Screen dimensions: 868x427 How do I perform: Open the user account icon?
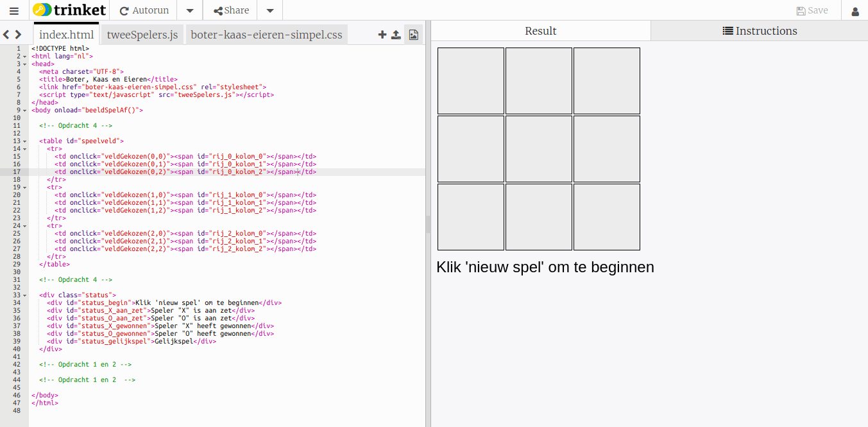coord(855,11)
